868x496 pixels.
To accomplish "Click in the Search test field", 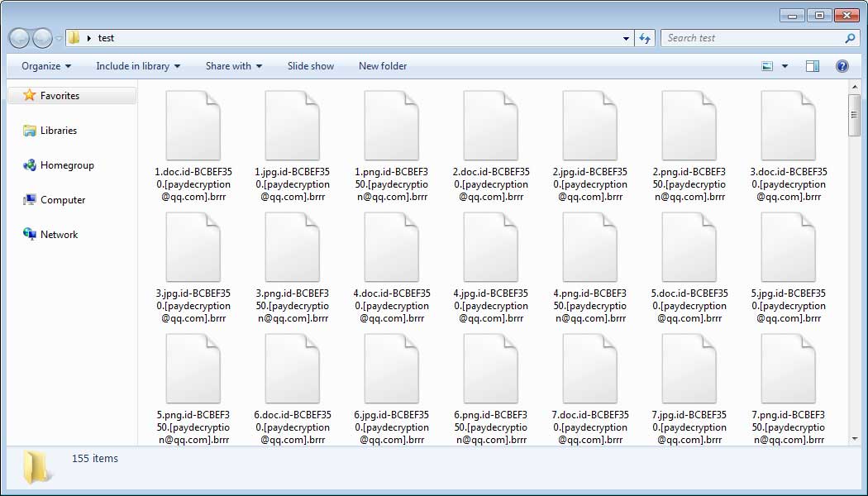I will click(753, 38).
